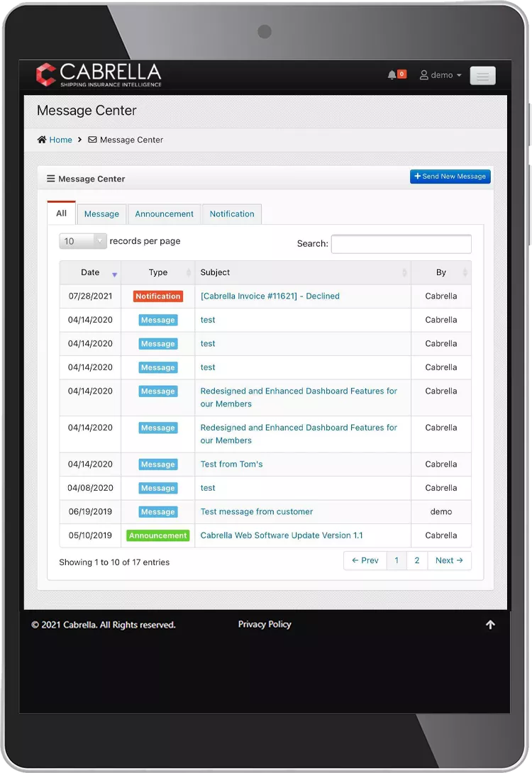Select the All tab
This screenshot has height=773, width=532.
[x=61, y=213]
